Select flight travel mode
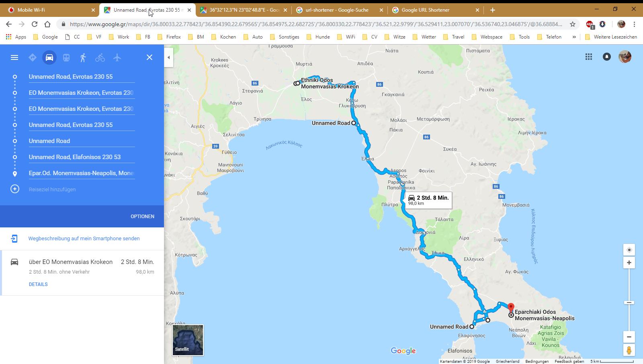The width and height of the screenshot is (643, 364). [x=117, y=57]
